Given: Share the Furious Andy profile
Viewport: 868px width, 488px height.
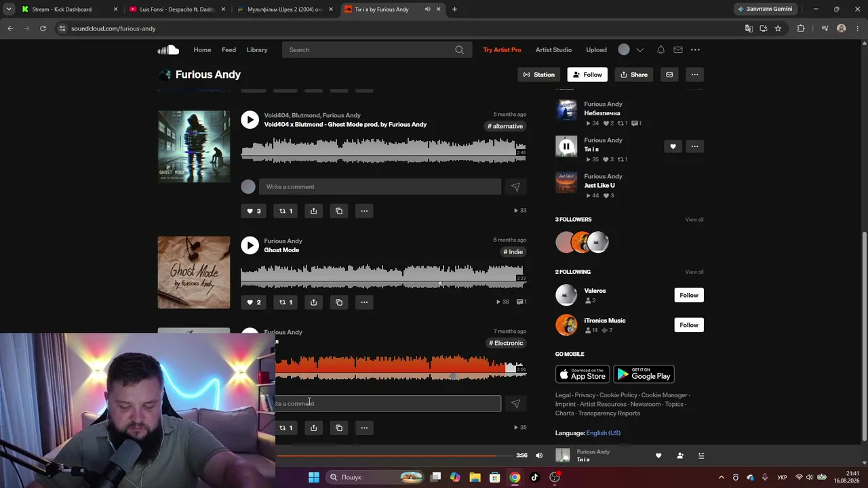Looking at the screenshot, I should tap(634, 75).
